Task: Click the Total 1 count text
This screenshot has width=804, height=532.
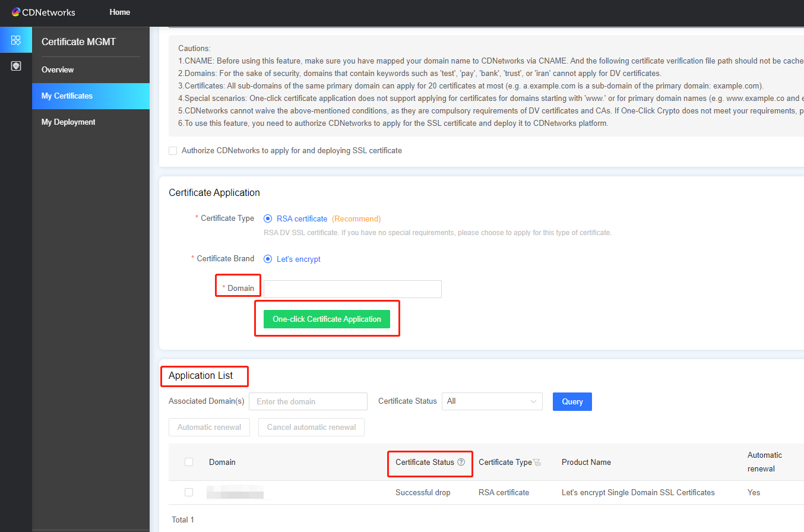Action: pos(183,520)
